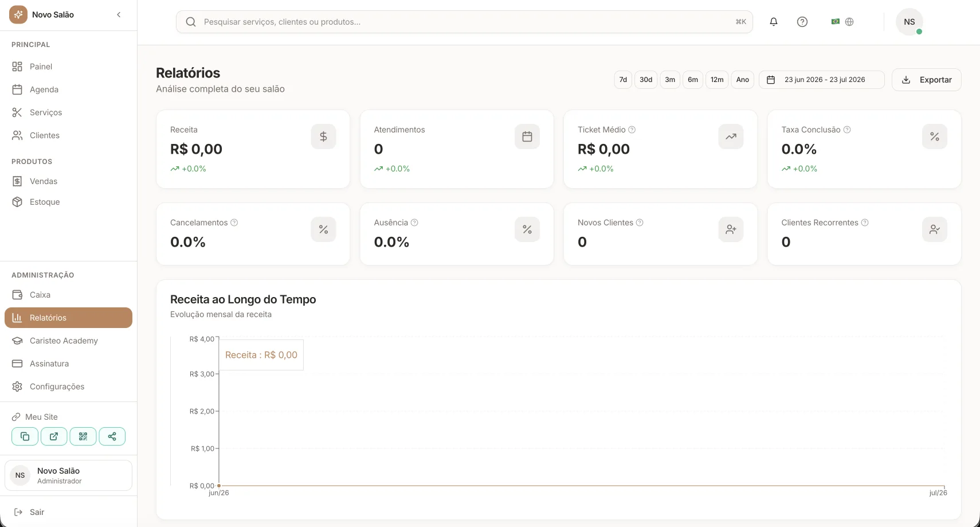Collapse the sidebar with the chevron arrow
The width and height of the screenshot is (980, 527).
pos(119,15)
